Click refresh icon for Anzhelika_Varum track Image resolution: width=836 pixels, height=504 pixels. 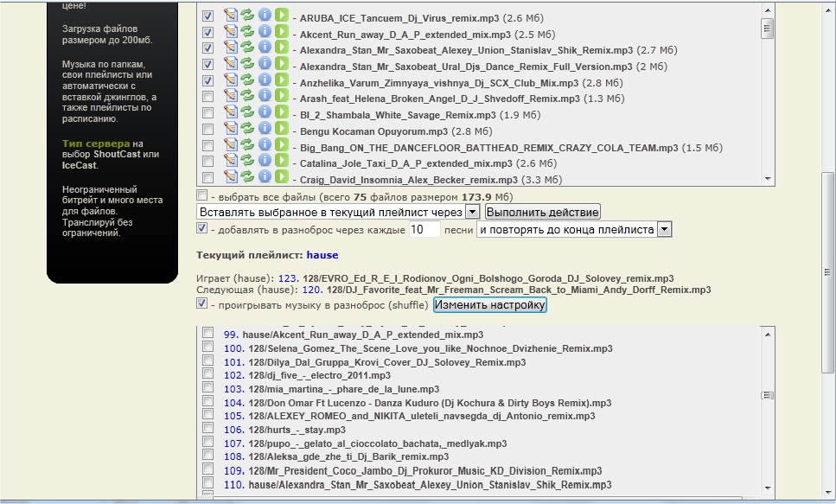(x=247, y=82)
